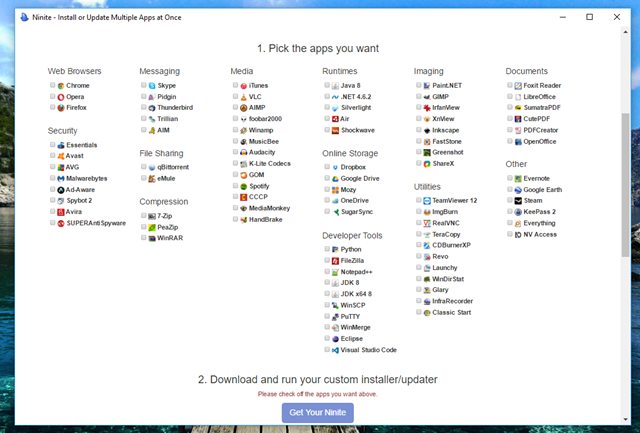Click the Java 8 icon
Image resolution: width=640 pixels, height=433 pixels.
coord(335,86)
